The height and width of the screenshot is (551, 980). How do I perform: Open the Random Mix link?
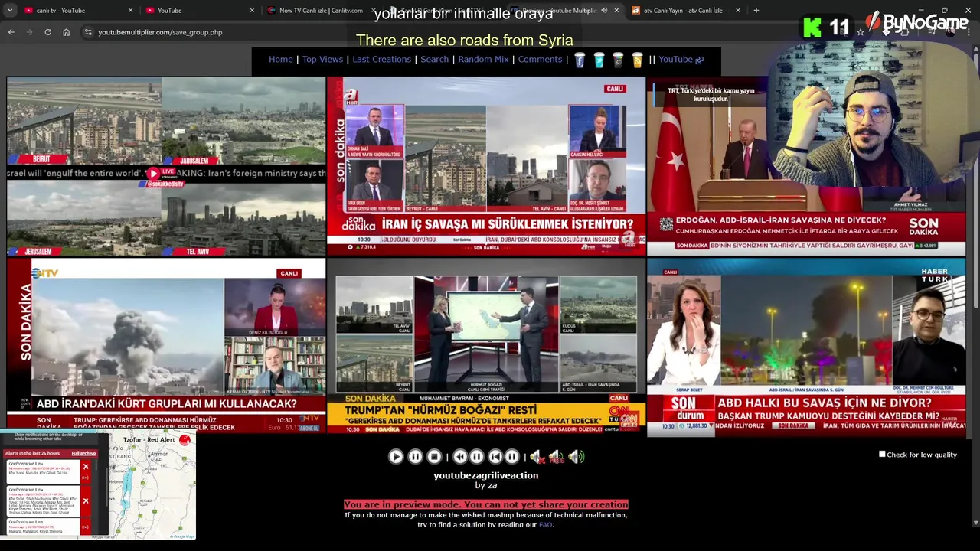[483, 60]
